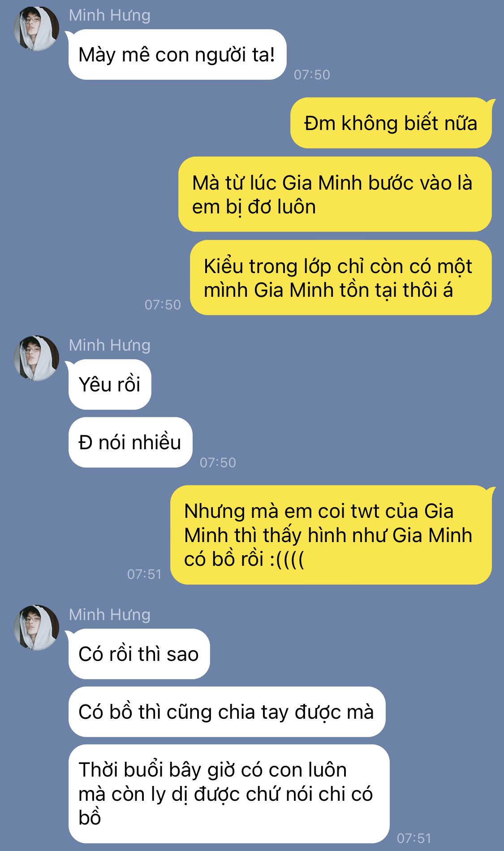Tap sender name above "Yêu rồi" bubble

point(110,345)
